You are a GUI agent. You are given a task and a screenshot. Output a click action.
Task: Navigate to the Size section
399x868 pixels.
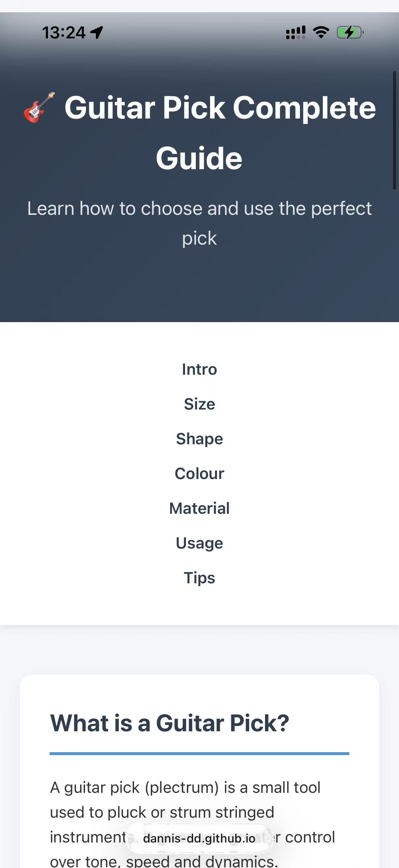point(199,404)
